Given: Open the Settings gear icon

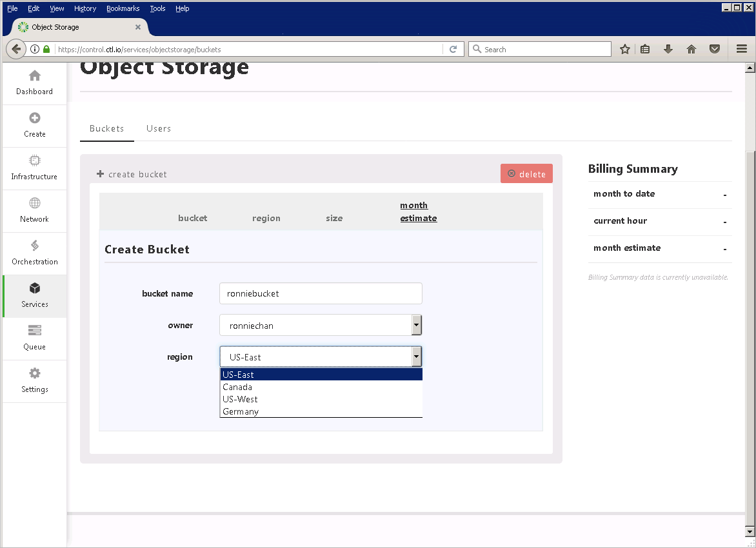Looking at the screenshot, I should click(x=35, y=373).
